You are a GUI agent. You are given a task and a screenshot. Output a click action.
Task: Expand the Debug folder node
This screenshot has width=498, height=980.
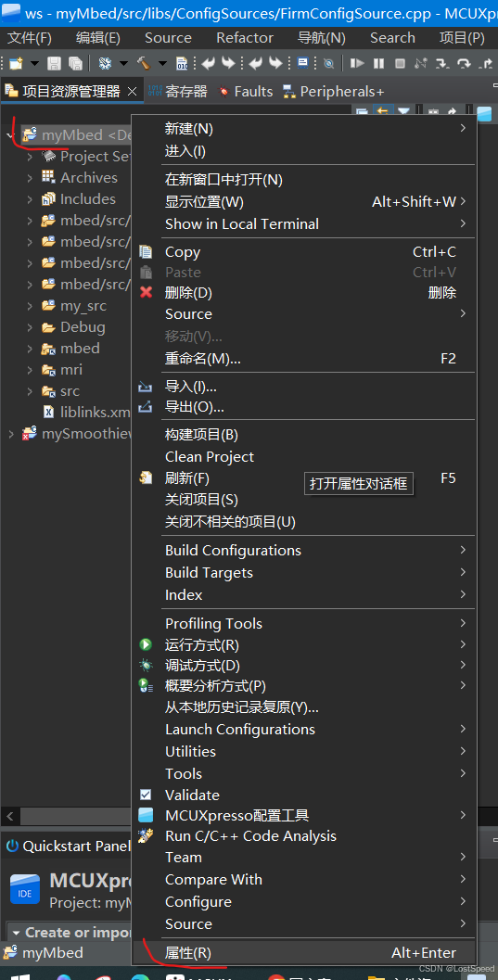[x=30, y=327]
